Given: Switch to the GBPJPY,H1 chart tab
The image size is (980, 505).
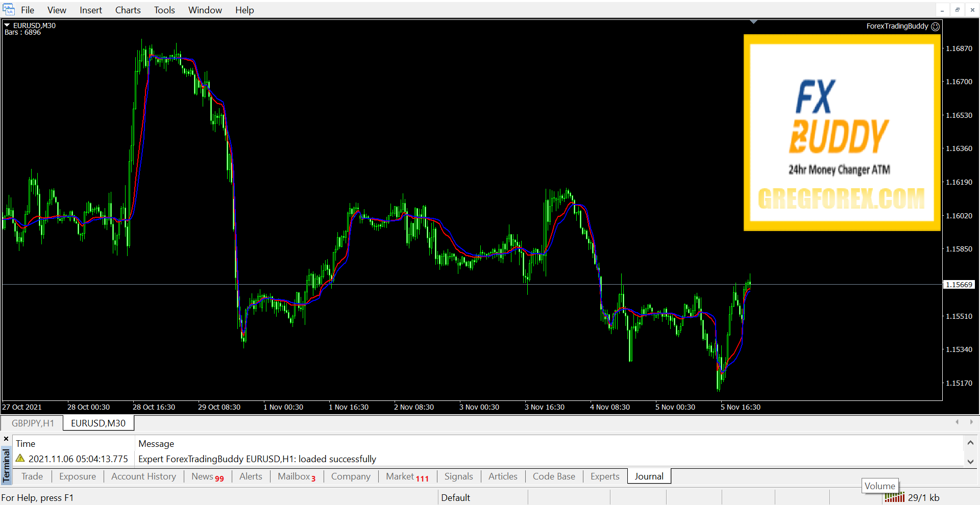Looking at the screenshot, I should pyautogui.click(x=33, y=423).
